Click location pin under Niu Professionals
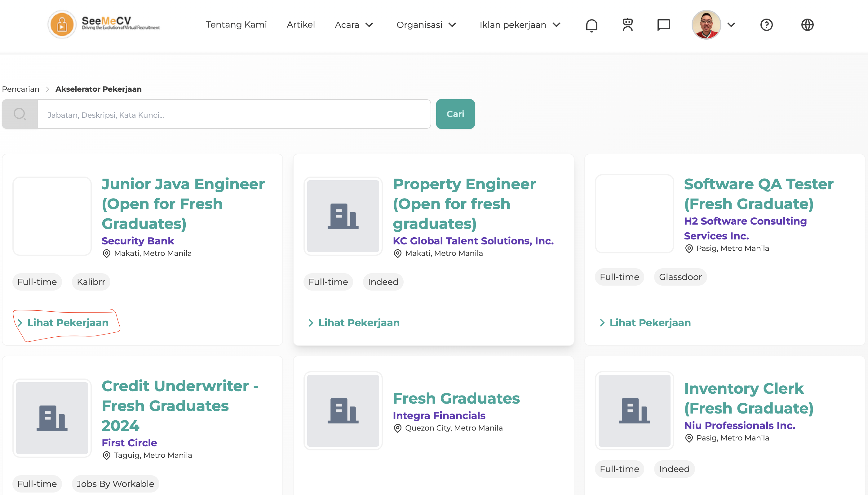Image resolution: width=868 pixels, height=495 pixels. coord(689,438)
